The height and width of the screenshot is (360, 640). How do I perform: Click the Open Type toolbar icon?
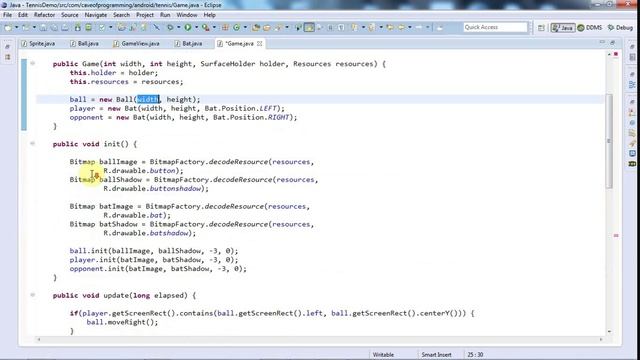click(256, 28)
